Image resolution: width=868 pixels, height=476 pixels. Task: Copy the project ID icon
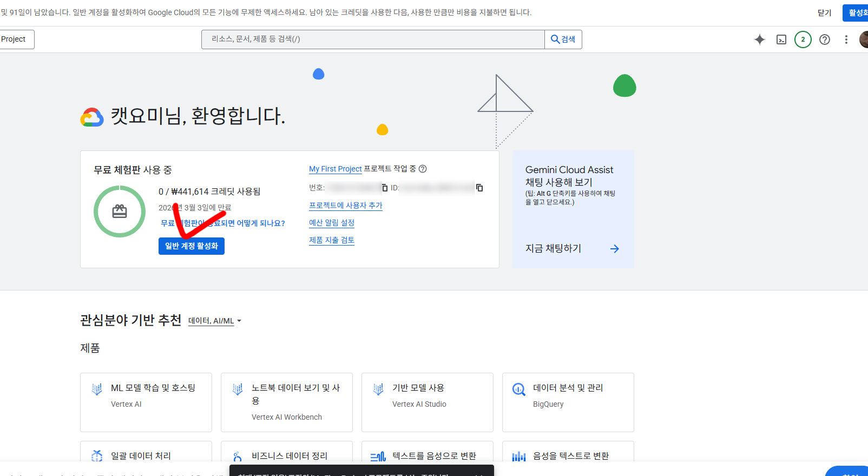click(479, 188)
